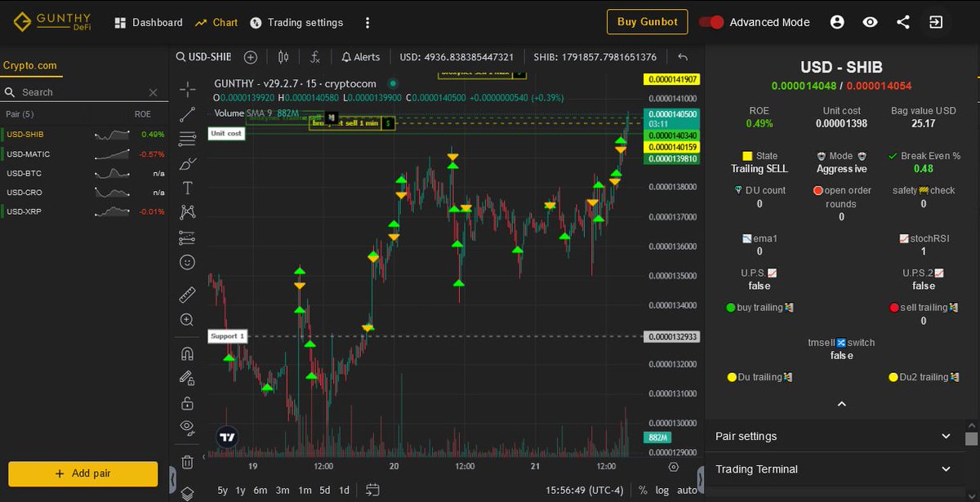Click the Support 1 line label
This screenshot has height=502, width=980.
coord(226,335)
